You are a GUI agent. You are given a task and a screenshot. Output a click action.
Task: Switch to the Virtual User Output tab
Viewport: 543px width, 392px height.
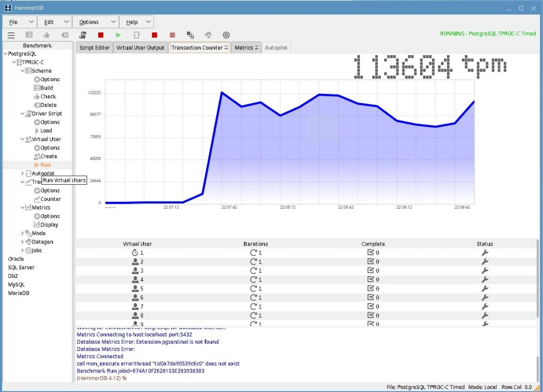tap(141, 48)
